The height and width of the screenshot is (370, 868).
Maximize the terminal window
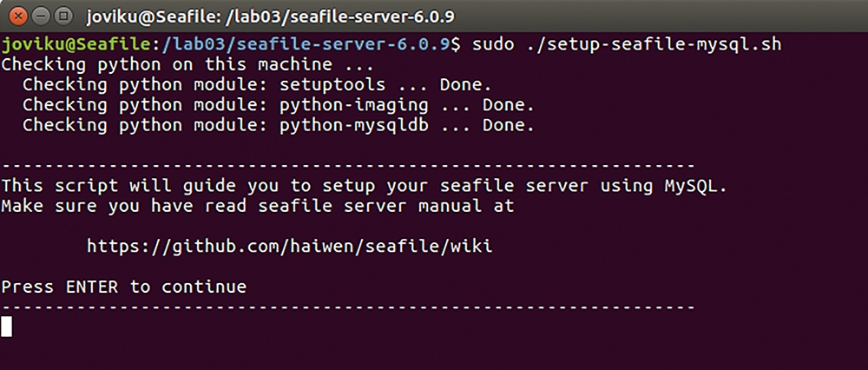point(63,16)
